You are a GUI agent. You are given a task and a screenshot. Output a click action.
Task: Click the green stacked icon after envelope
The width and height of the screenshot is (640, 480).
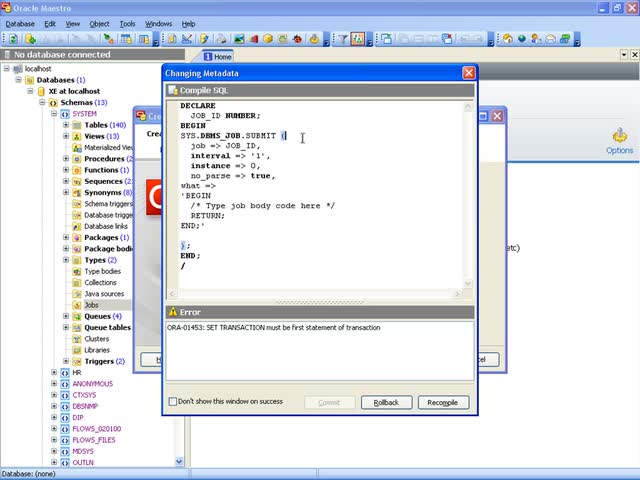tap(565, 39)
